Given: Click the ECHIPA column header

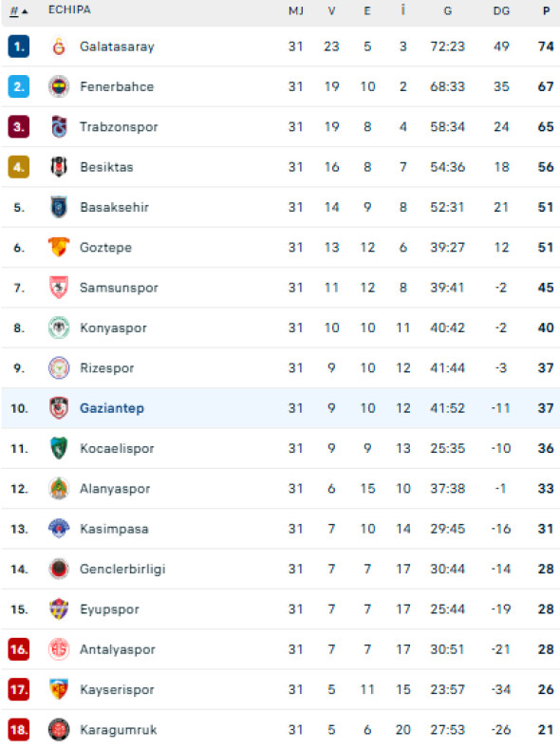Looking at the screenshot, I should (x=69, y=9).
